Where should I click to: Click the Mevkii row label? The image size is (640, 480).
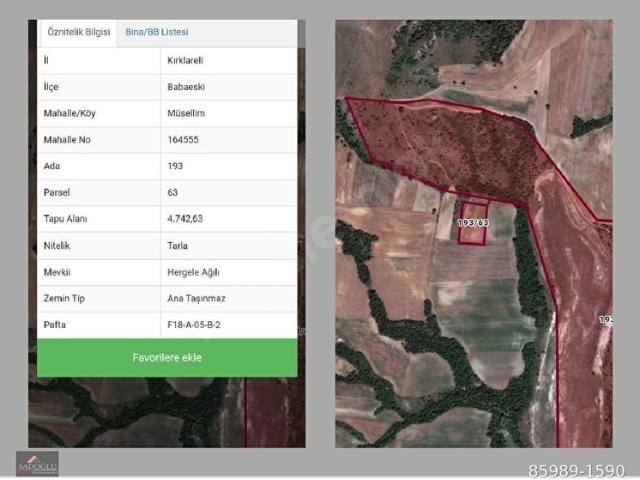(57, 272)
